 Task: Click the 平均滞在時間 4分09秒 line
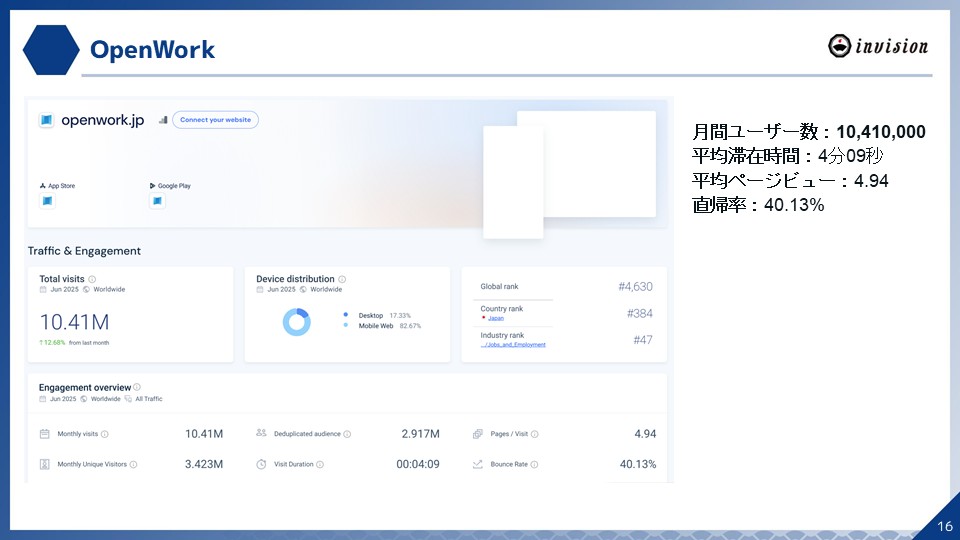tap(787, 156)
